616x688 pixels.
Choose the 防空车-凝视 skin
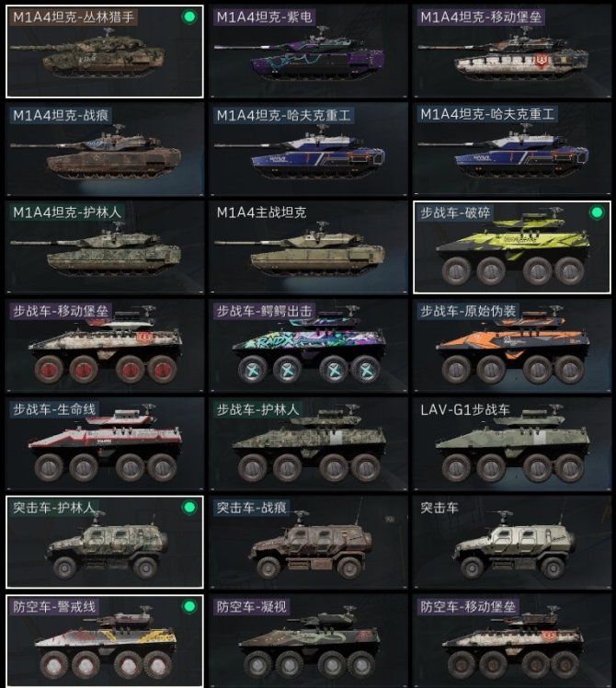point(308,640)
